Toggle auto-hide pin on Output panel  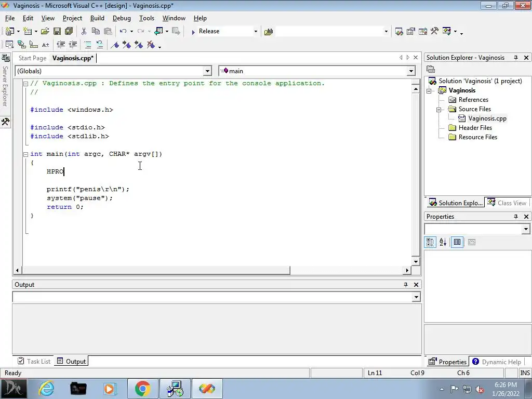[405, 285]
